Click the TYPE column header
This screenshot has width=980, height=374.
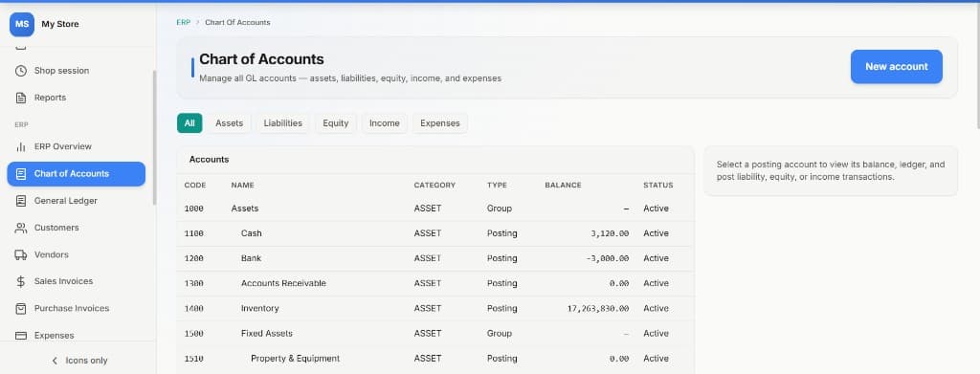[x=497, y=186]
